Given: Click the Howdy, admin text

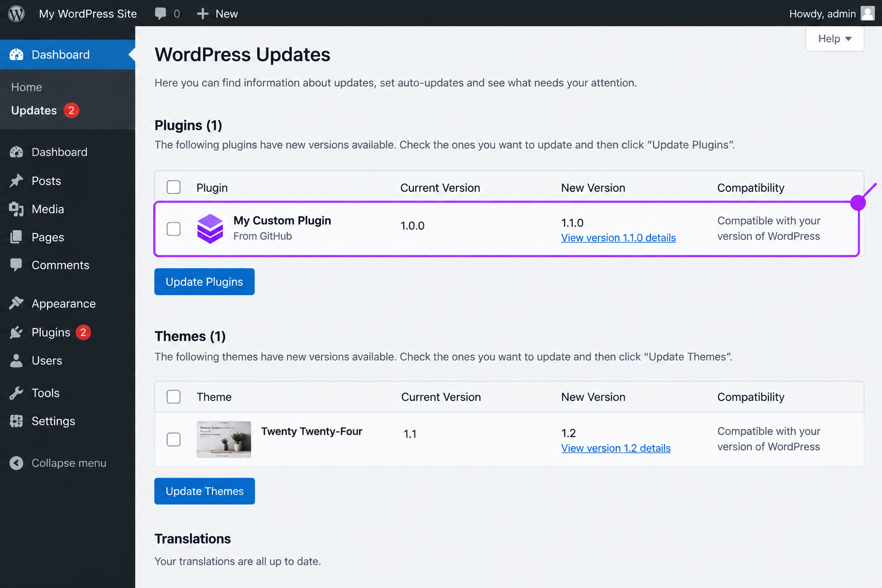Looking at the screenshot, I should point(822,14).
